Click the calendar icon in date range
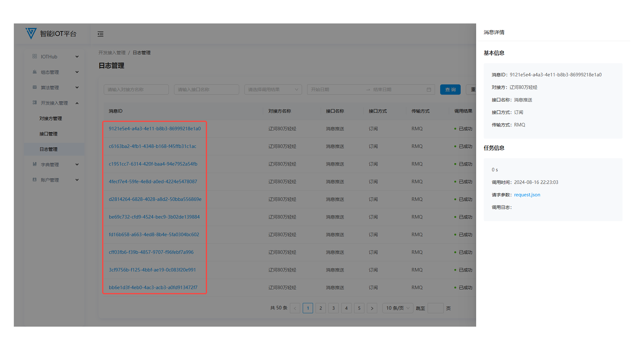 click(429, 89)
